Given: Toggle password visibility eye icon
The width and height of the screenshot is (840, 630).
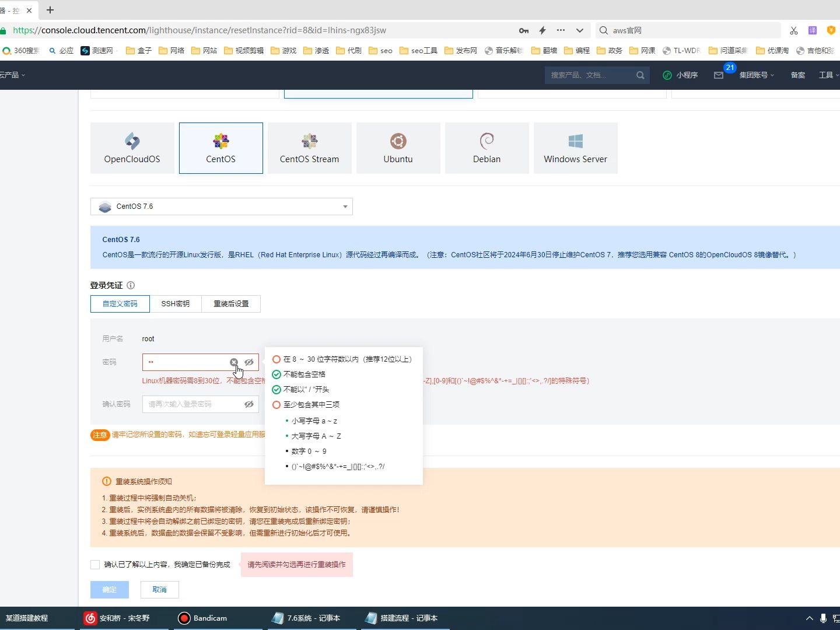Looking at the screenshot, I should coord(249,362).
